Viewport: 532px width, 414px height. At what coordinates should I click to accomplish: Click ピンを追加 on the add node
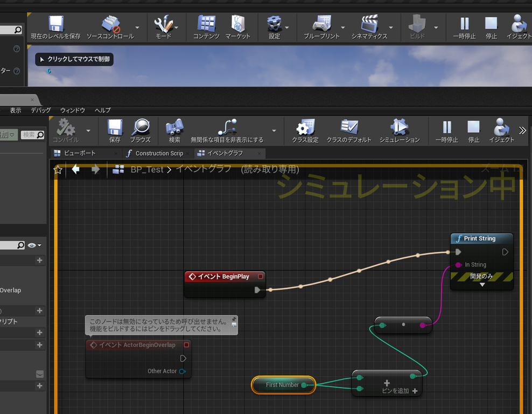point(400,391)
